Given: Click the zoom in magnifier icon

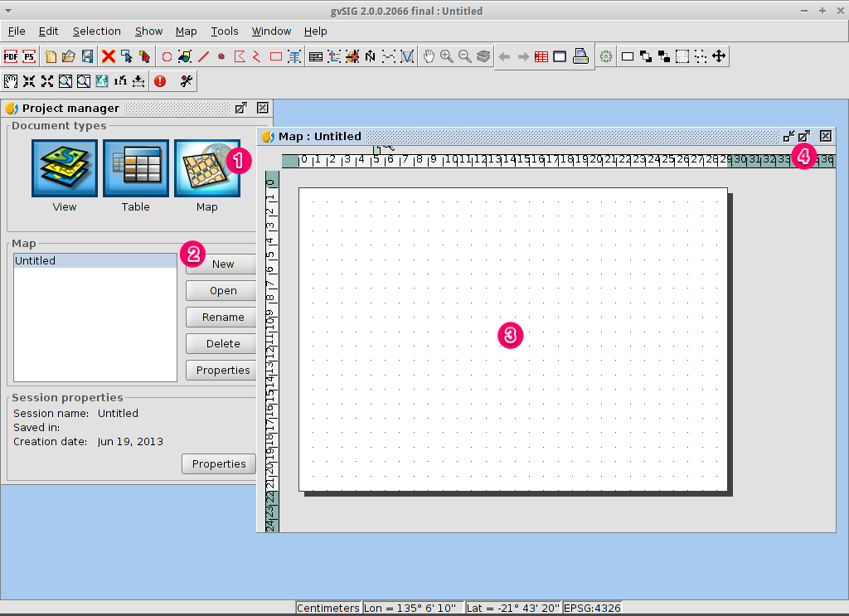Looking at the screenshot, I should click(x=447, y=56).
